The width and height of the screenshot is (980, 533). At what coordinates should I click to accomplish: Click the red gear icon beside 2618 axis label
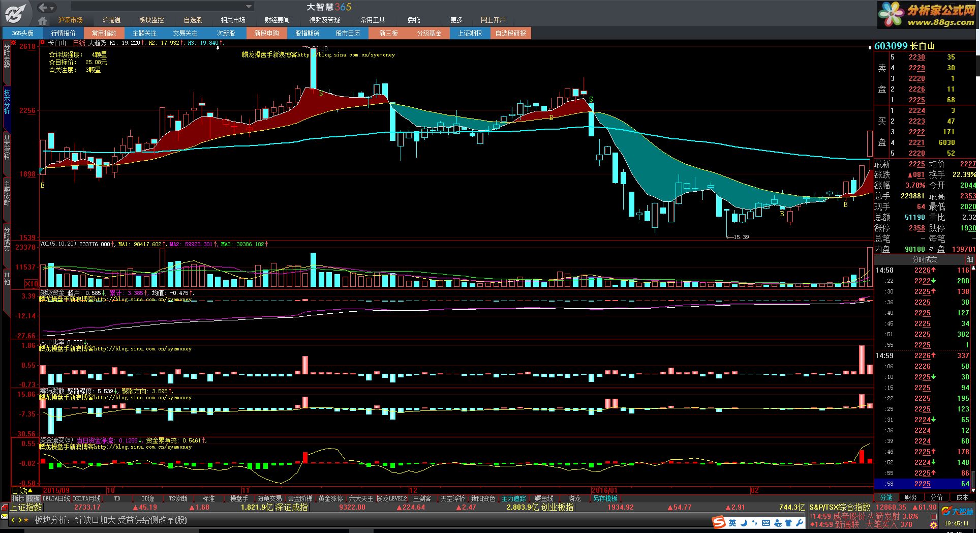14,42
